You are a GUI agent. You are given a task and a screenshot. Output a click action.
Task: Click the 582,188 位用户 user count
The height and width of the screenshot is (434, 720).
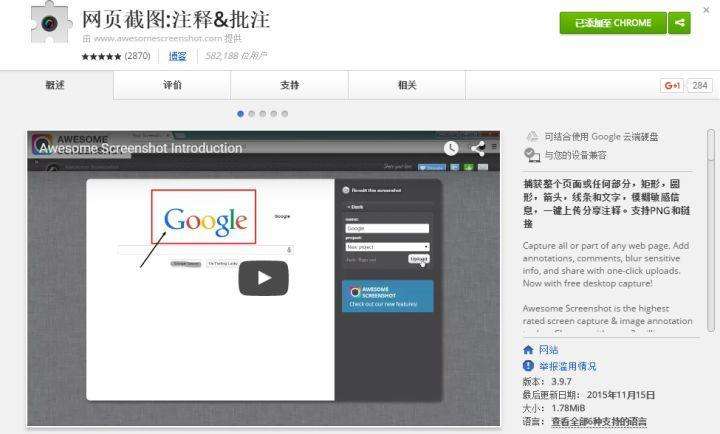point(236,56)
